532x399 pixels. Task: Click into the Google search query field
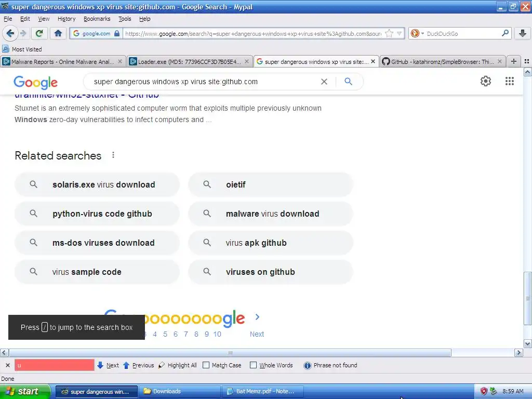[204, 82]
